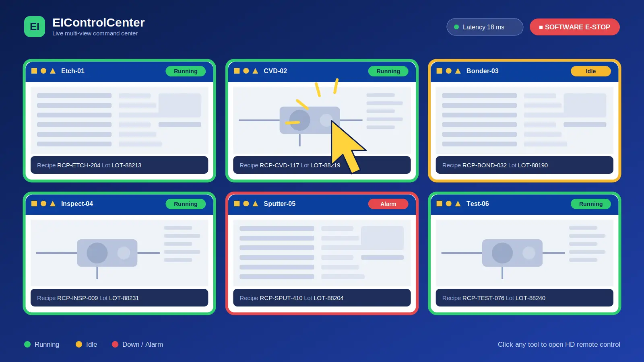Trigger the SOFTWARE E-STOP button
Image resolution: width=644 pixels, height=362 pixels.
click(x=575, y=27)
